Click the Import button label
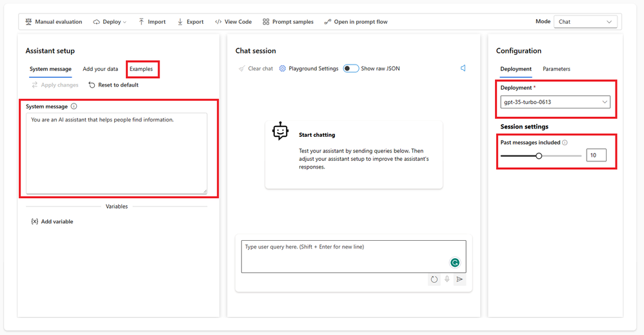Viewport: 644px width, 335px height. point(156,22)
